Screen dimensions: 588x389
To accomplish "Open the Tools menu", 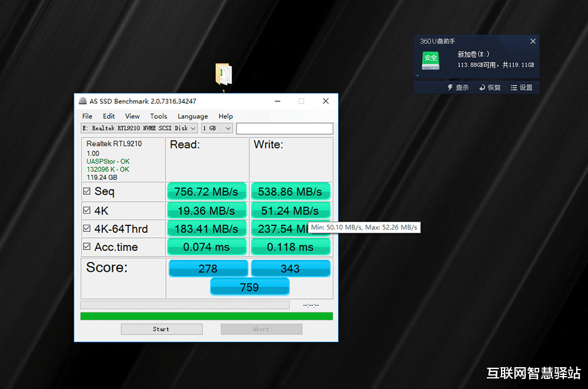I will tap(158, 116).
